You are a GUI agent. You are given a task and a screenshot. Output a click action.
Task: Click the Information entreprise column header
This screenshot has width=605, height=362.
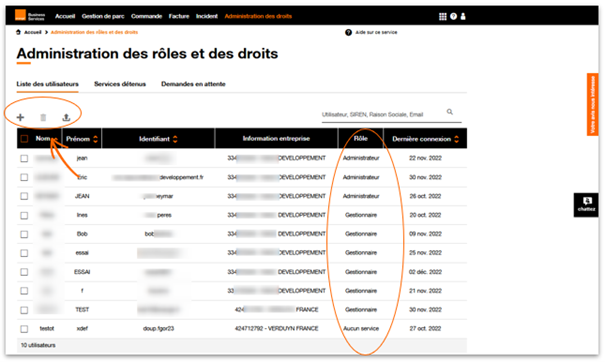coord(276,139)
